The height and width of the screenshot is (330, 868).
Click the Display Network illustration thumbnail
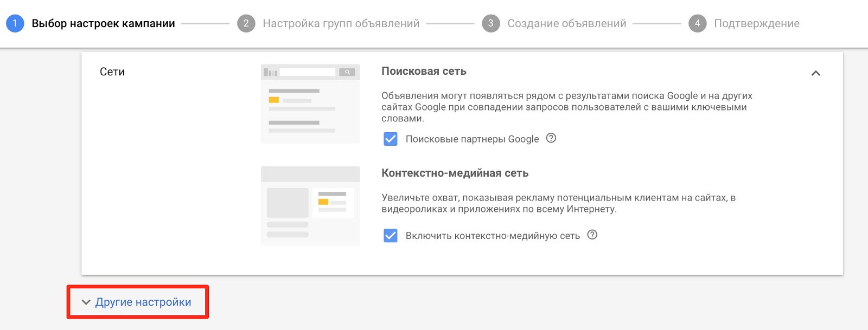pos(310,205)
